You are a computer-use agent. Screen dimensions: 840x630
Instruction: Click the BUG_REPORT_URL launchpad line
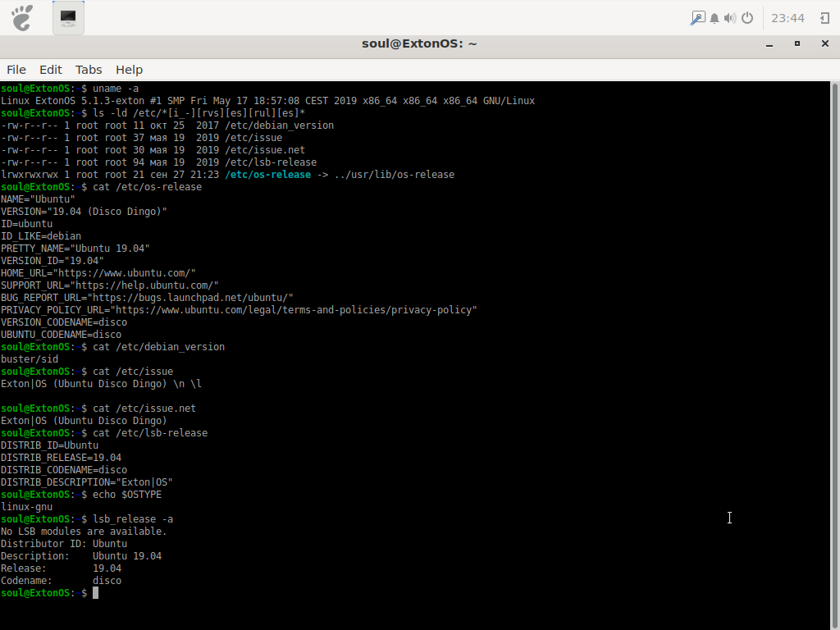[x=148, y=298]
